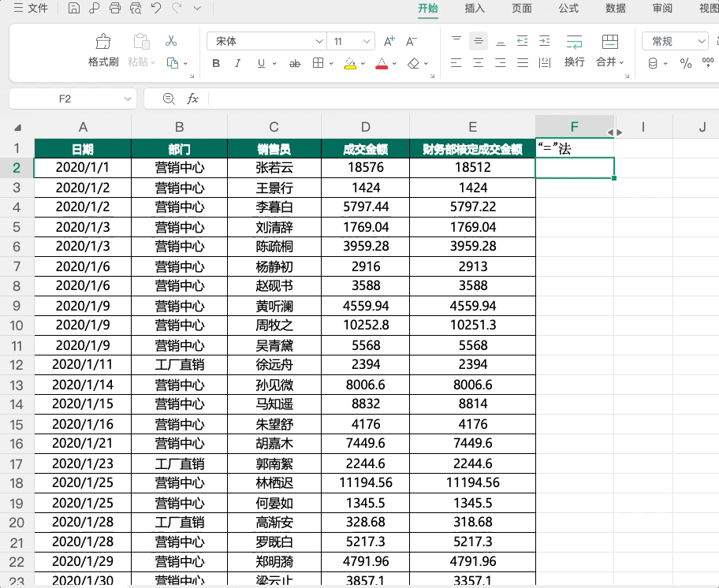Click the Redo arrow
Screen dimensions: 719x588
177,8
